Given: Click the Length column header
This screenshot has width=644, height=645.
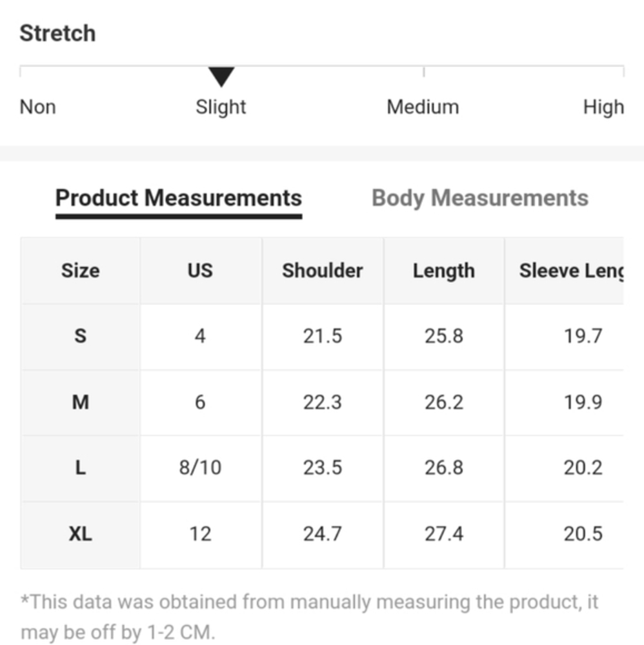Looking at the screenshot, I should point(443,271).
